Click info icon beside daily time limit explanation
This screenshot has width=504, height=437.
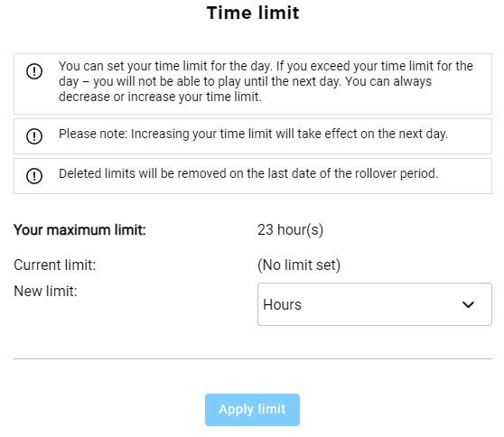(x=34, y=71)
